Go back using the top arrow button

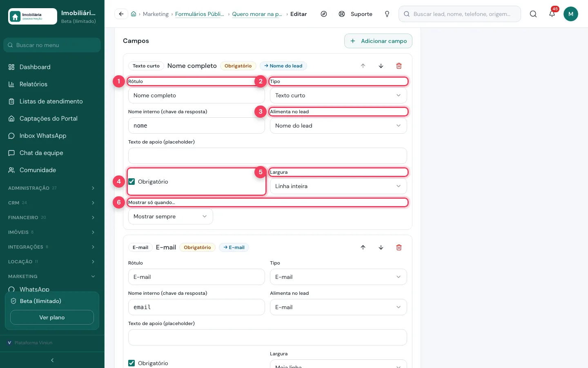point(121,14)
